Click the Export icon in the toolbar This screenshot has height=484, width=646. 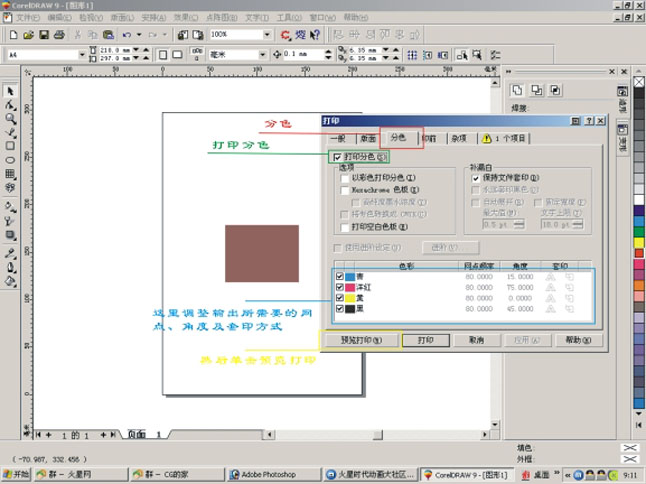click(x=198, y=35)
